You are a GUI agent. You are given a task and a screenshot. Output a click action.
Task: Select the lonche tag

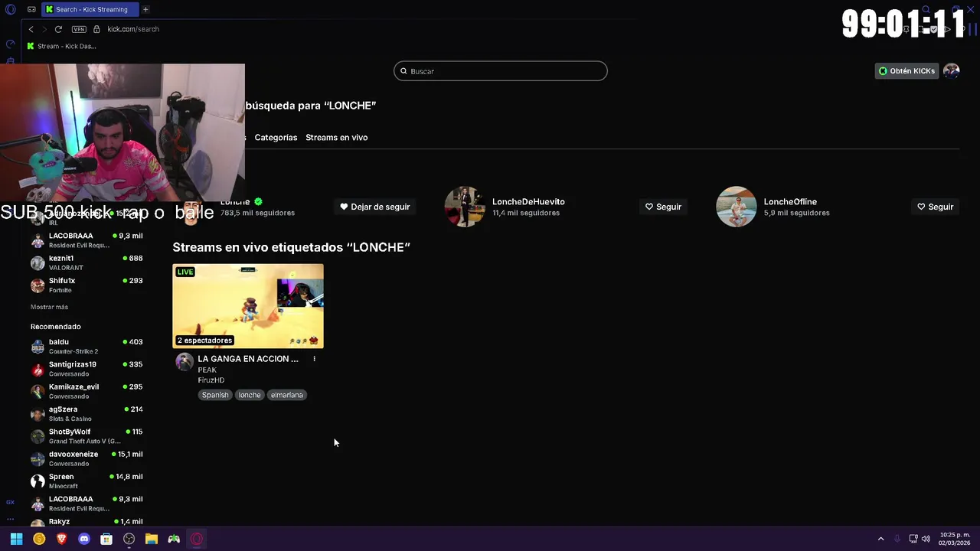click(250, 395)
